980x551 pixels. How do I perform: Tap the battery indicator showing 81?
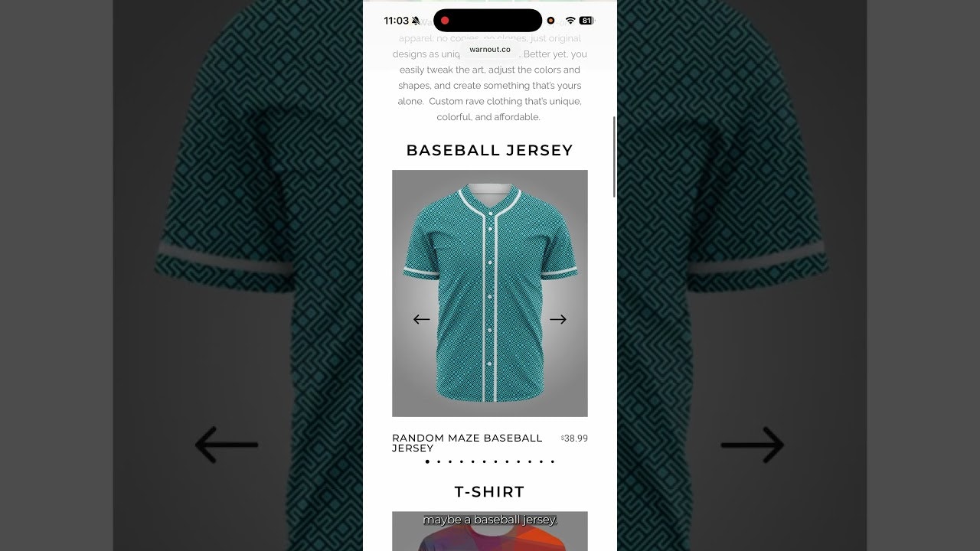586,21
